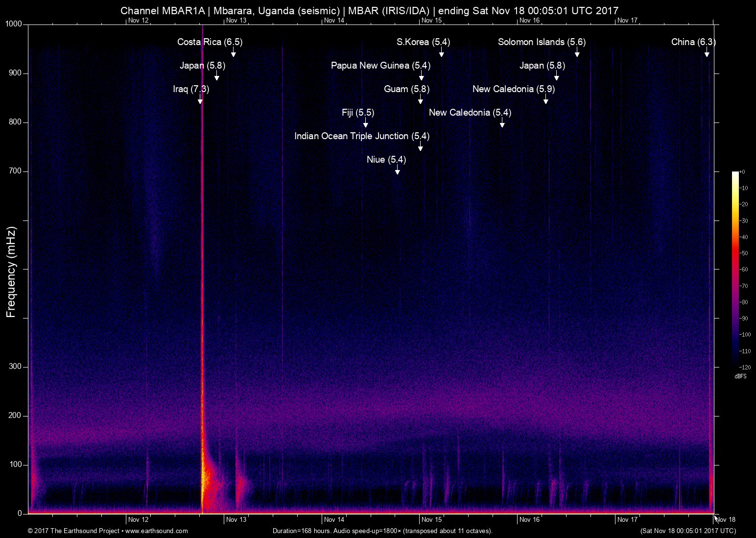The image size is (756, 538).
Task: Click the 'Duration=168 hours' footer caption
Action: coord(382,531)
